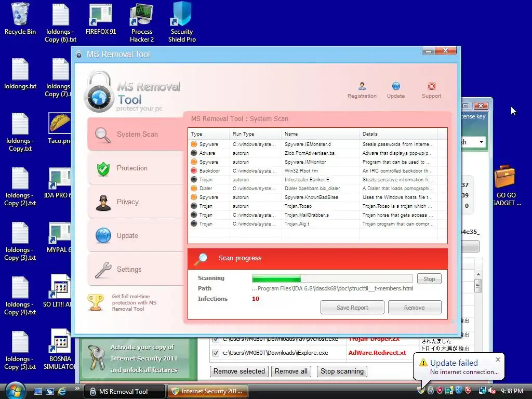Open language dropdown in Internet Security window
Image resolution: width=532 pixels, height=399 pixels.
coord(481,142)
